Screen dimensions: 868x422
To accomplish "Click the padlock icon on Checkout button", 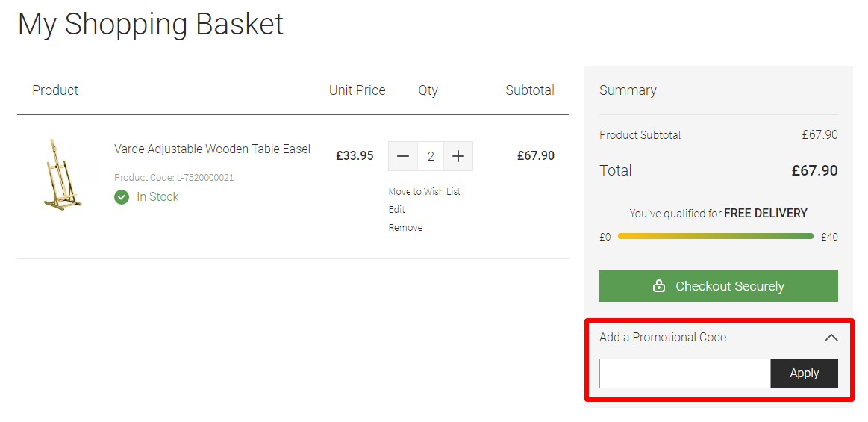I will (x=659, y=286).
